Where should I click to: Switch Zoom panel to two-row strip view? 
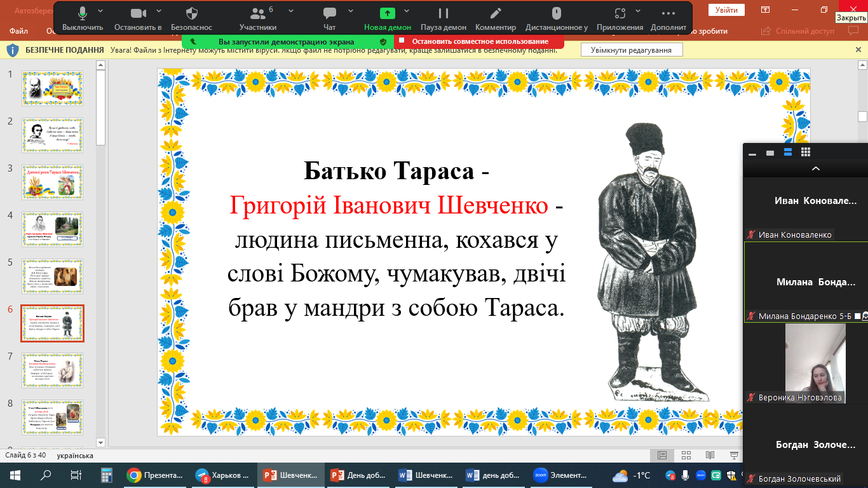[x=788, y=152]
